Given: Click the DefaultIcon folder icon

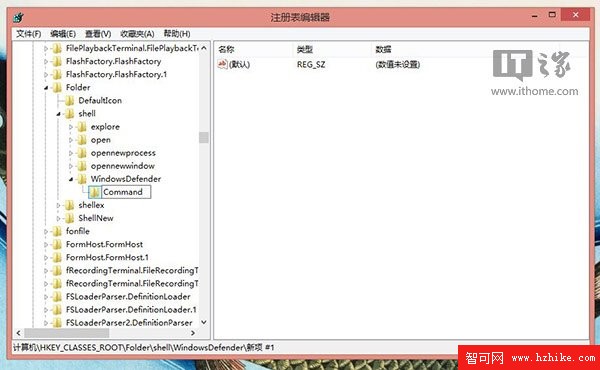Looking at the screenshot, I should coord(69,101).
